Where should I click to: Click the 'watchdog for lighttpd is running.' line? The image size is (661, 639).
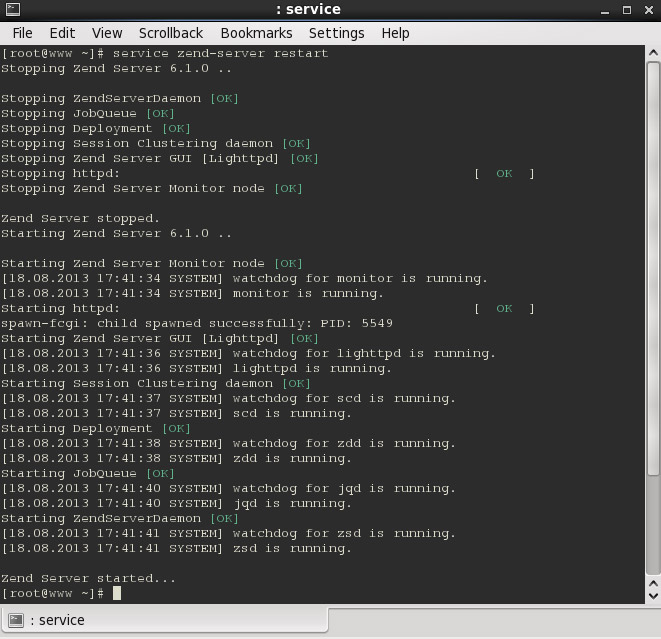click(x=249, y=354)
